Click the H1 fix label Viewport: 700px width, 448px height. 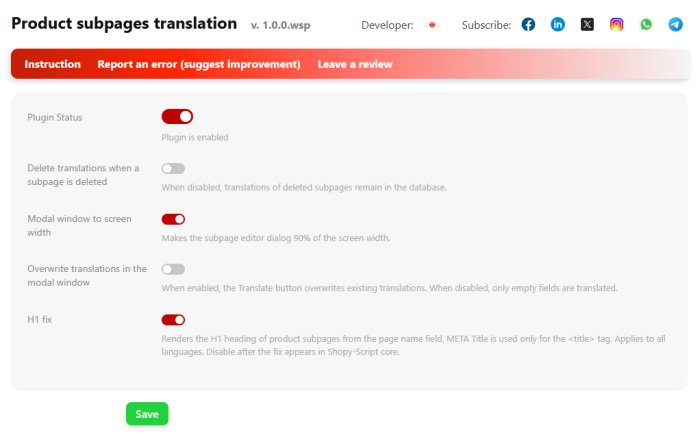(x=40, y=320)
